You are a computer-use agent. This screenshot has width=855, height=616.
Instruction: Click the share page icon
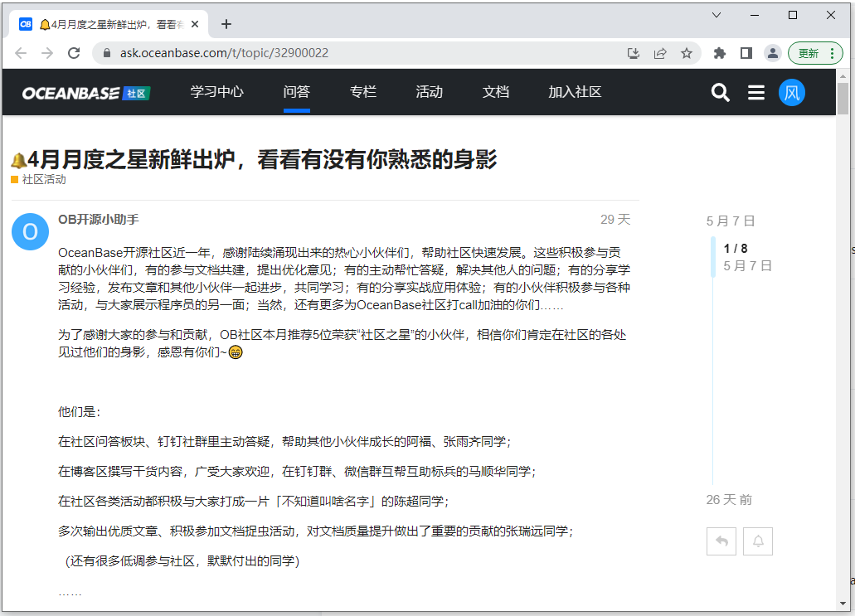click(x=660, y=53)
